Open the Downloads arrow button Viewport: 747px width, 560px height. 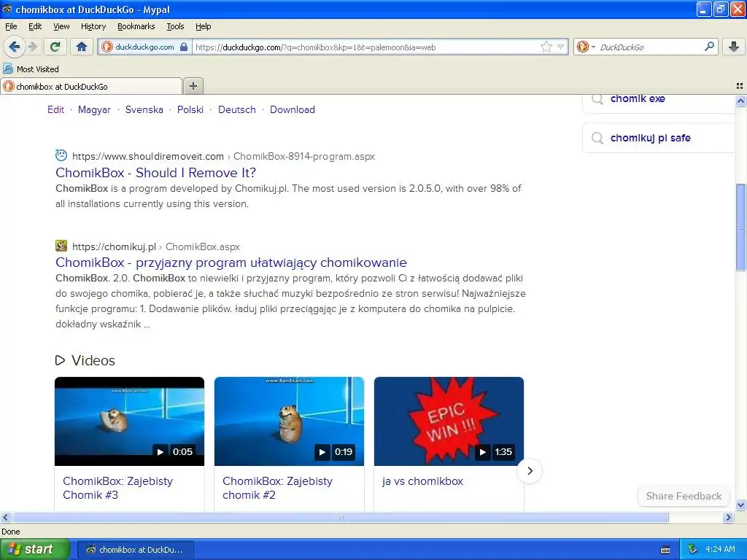(x=734, y=47)
